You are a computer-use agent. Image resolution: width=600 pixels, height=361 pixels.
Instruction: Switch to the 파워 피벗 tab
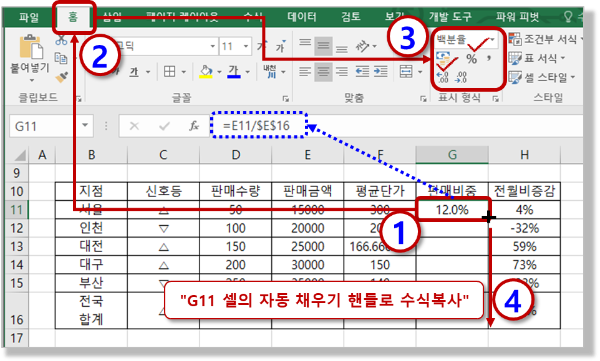click(518, 16)
